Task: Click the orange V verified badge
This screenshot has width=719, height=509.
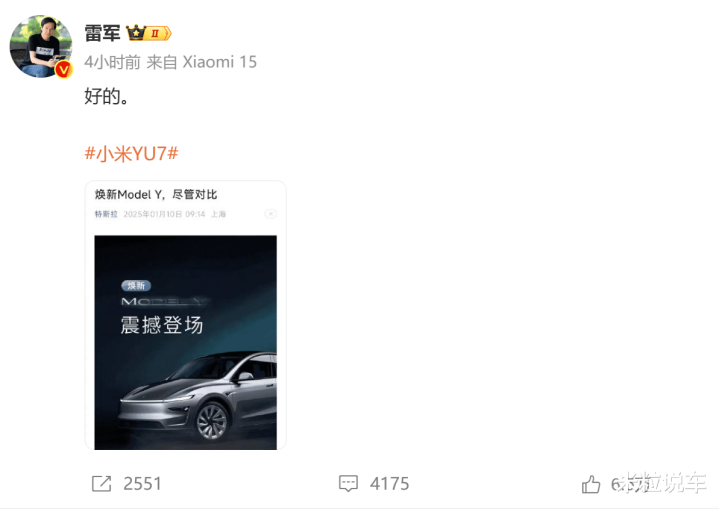Action: coord(64,70)
